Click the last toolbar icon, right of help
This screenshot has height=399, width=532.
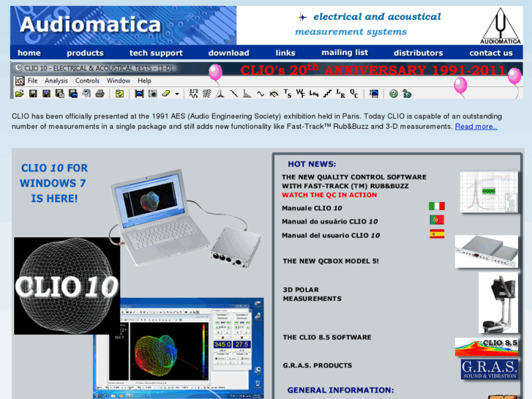pos(407,94)
